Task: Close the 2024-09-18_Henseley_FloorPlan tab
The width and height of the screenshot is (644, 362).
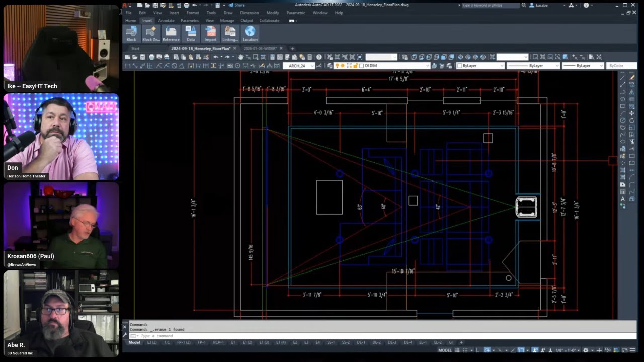Action: click(234, 49)
